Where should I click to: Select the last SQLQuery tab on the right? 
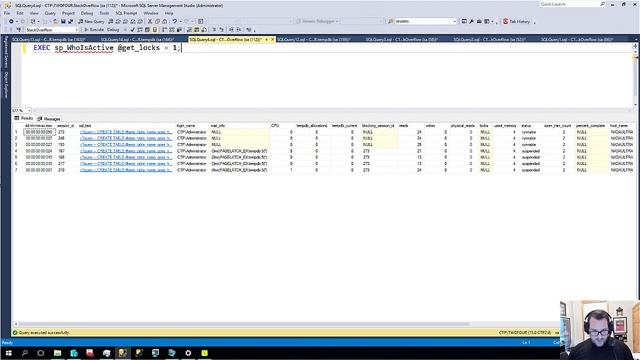(577, 40)
